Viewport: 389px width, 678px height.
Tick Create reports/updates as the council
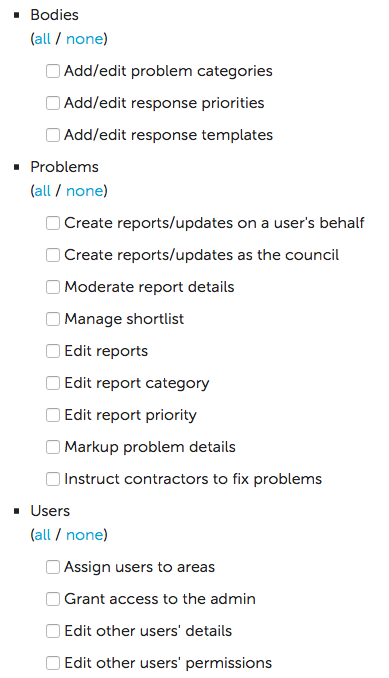click(53, 255)
